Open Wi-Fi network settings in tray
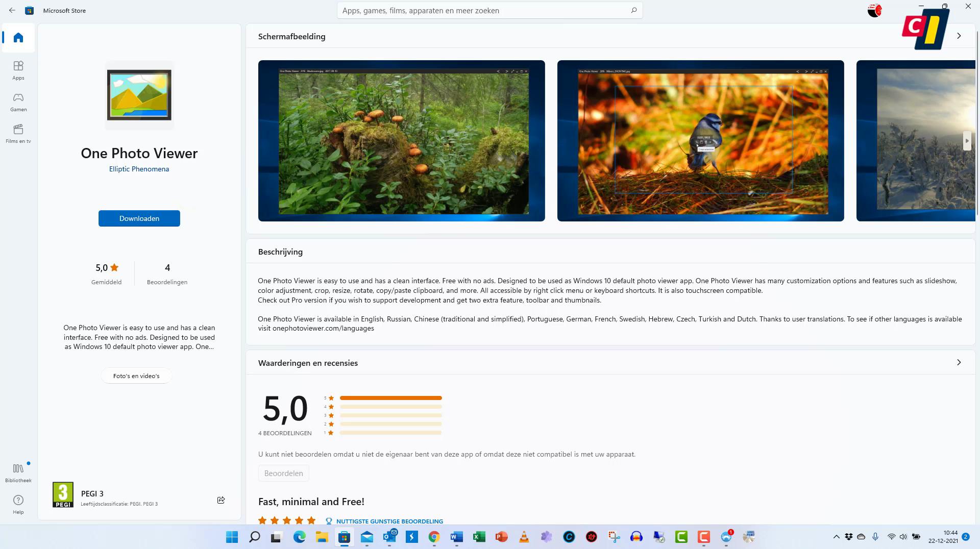The width and height of the screenshot is (980, 549). pyautogui.click(x=891, y=537)
